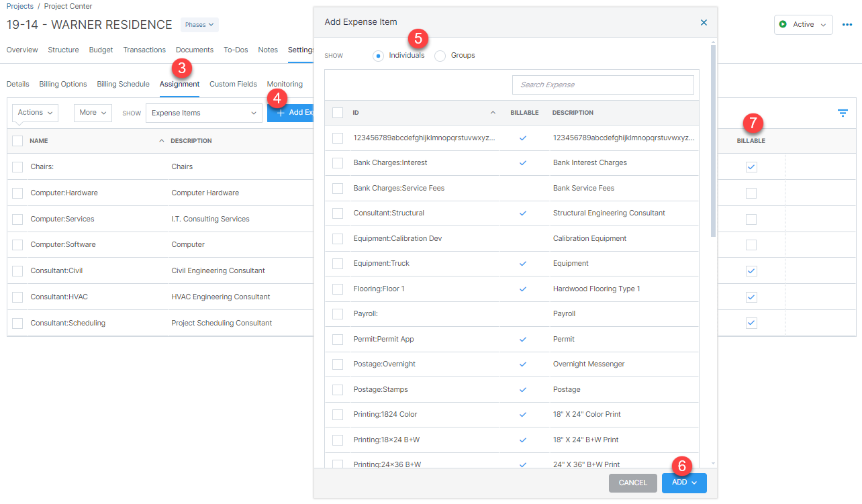Check the Consultant:Structural row checkbox
This screenshot has width=862, height=504.
click(x=338, y=213)
